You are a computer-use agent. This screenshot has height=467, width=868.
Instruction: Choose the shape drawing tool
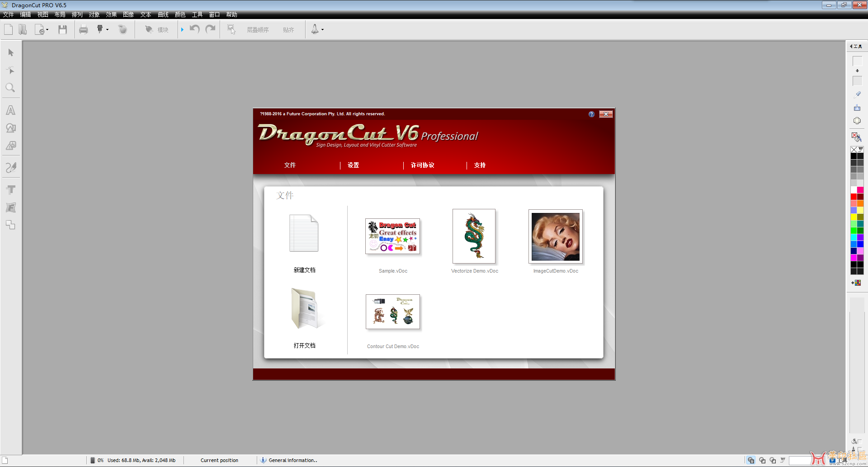coord(11,128)
